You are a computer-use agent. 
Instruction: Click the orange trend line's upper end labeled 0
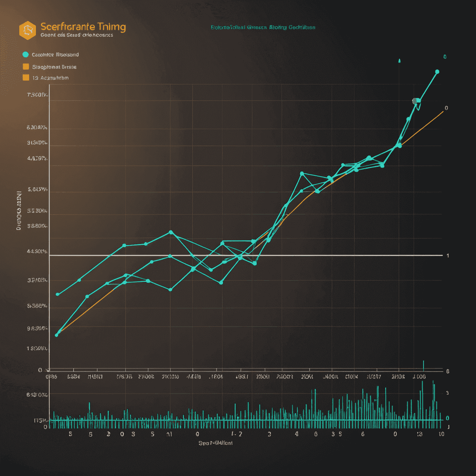click(x=443, y=111)
